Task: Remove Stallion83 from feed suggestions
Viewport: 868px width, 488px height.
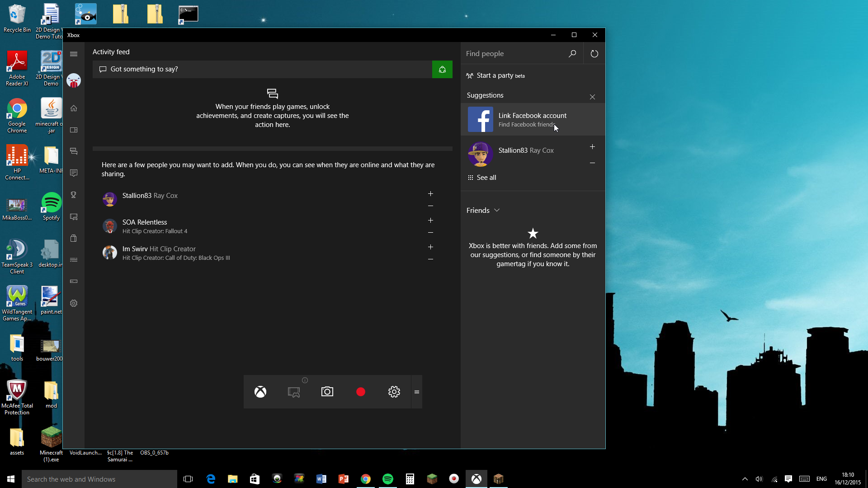Action: click(430, 206)
